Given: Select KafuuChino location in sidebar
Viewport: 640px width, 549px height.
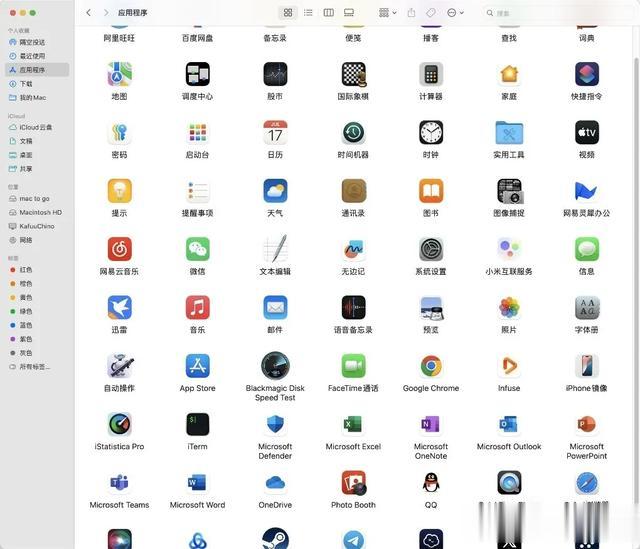Looking at the screenshot, I should pyautogui.click(x=37, y=226).
